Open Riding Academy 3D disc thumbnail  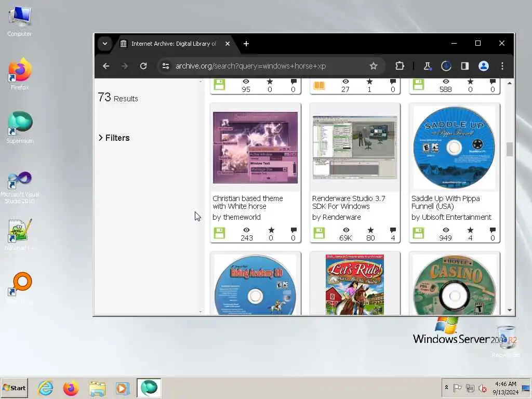coord(255,284)
